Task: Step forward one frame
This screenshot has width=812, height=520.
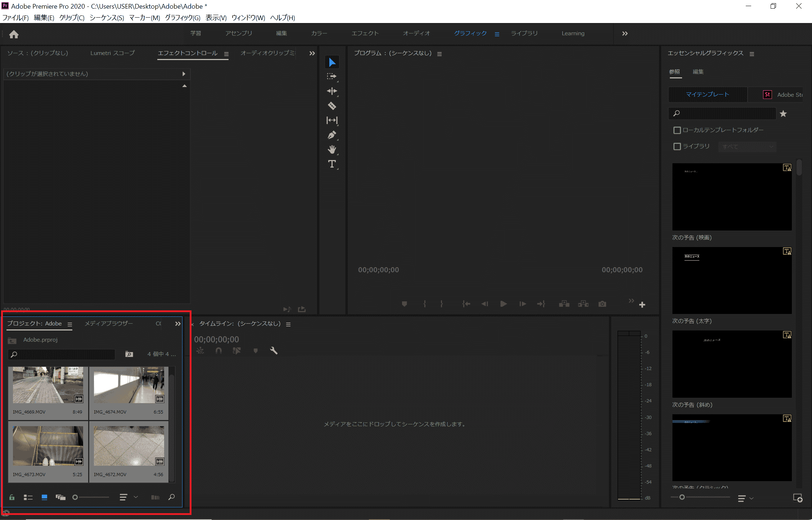Action: [x=523, y=304]
